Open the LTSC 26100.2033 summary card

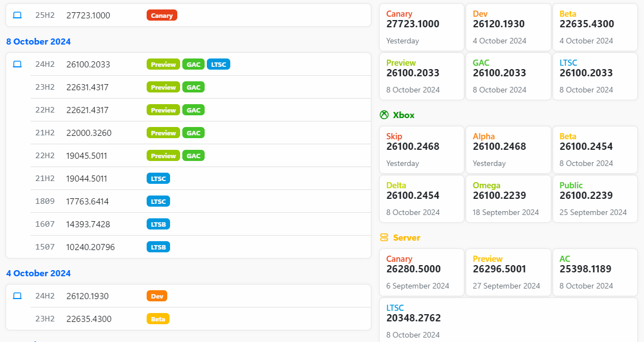pos(595,76)
